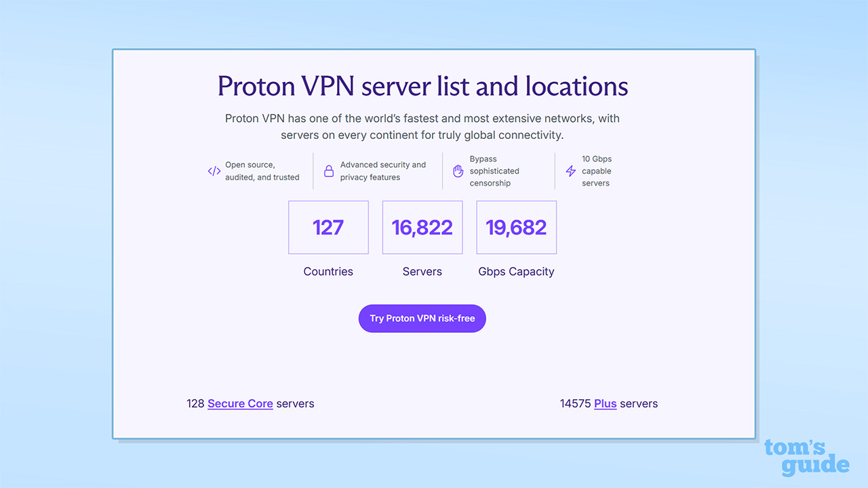The image size is (868, 488).
Task: Click the 127 countries stat box
Action: click(x=328, y=227)
